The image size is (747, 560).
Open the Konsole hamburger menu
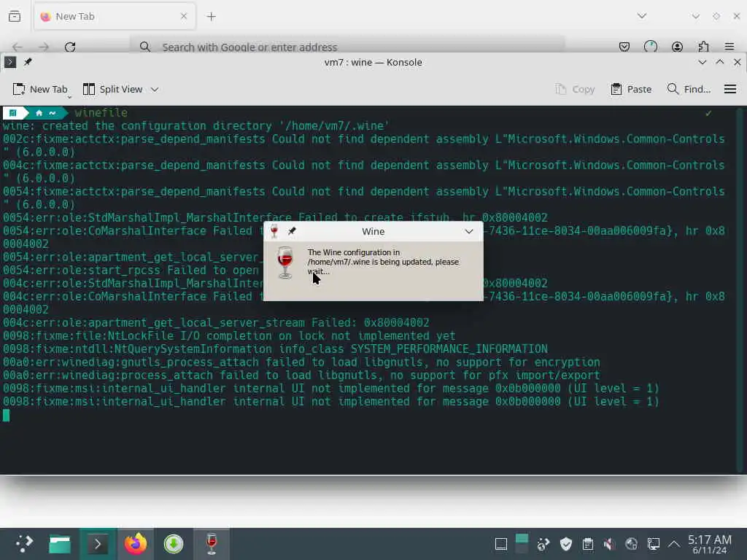click(729, 90)
